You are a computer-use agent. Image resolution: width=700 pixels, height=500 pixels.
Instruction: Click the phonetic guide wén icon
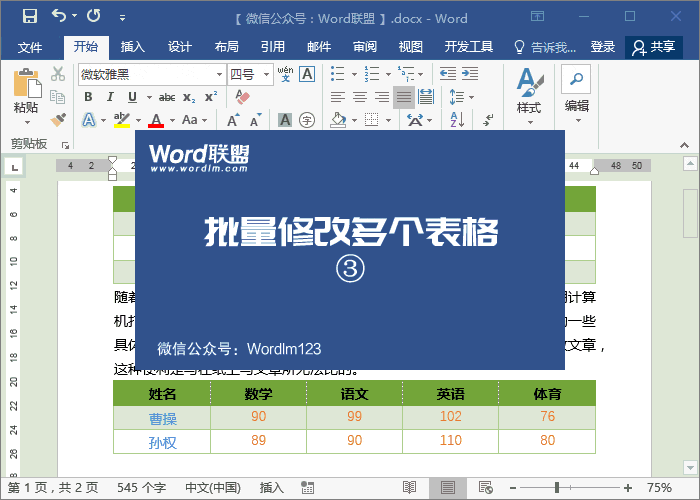coord(285,74)
